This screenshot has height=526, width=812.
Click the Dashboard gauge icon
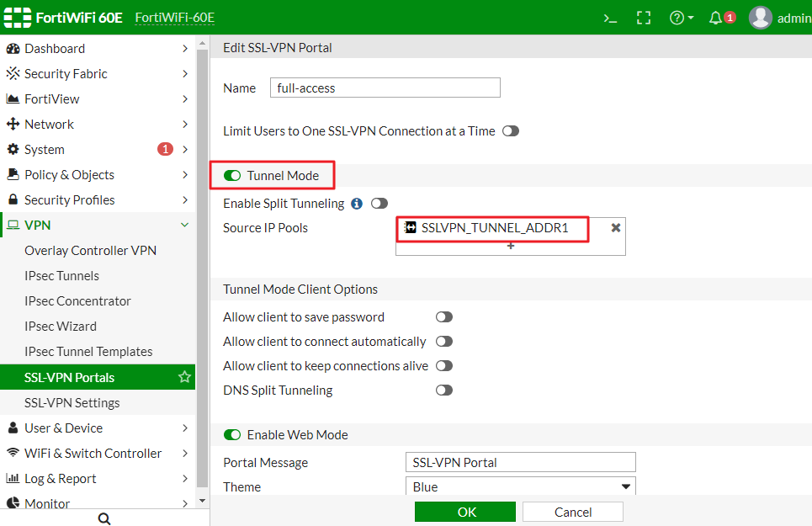click(13, 49)
